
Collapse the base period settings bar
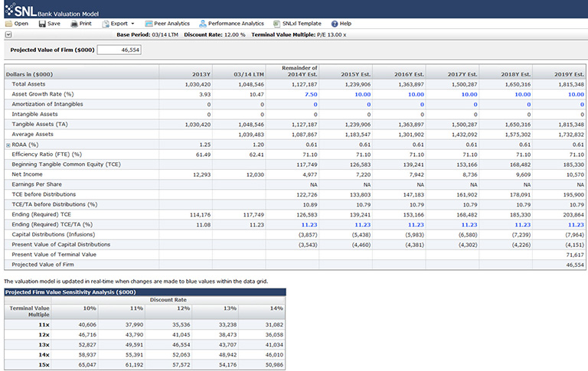[x=8, y=34]
